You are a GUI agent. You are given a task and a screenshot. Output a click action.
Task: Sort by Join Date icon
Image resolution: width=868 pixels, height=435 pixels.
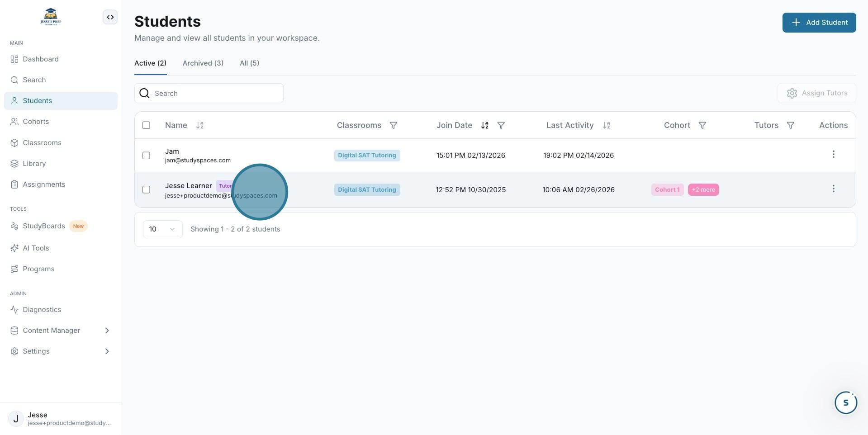pos(484,125)
